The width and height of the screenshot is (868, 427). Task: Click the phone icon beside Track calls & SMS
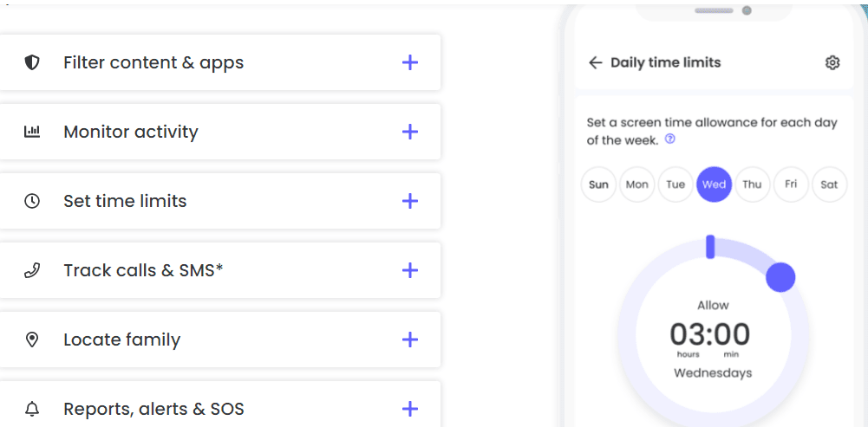(32, 270)
